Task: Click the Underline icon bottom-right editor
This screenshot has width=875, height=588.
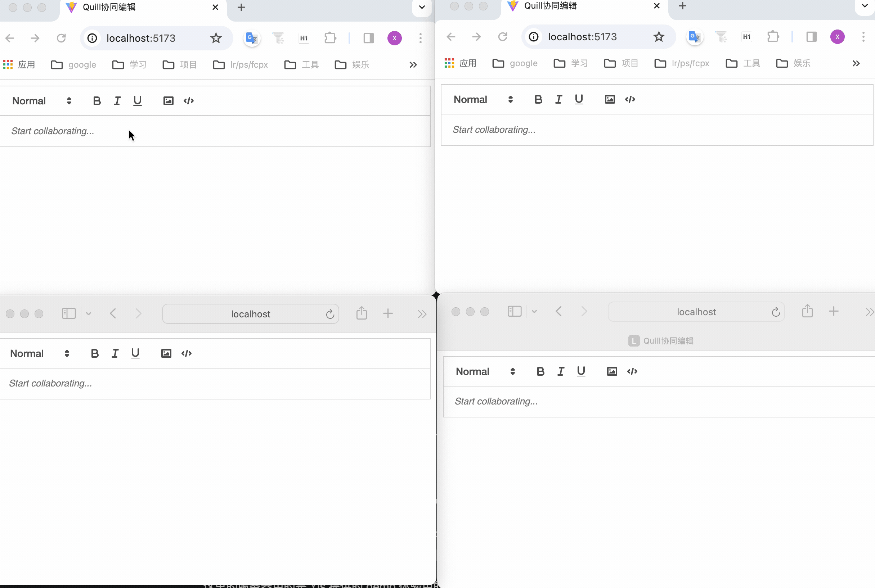Action: 581,371
